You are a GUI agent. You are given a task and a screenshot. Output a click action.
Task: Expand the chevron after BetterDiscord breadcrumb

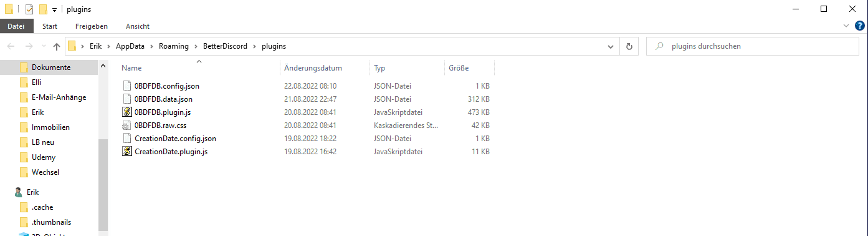254,46
